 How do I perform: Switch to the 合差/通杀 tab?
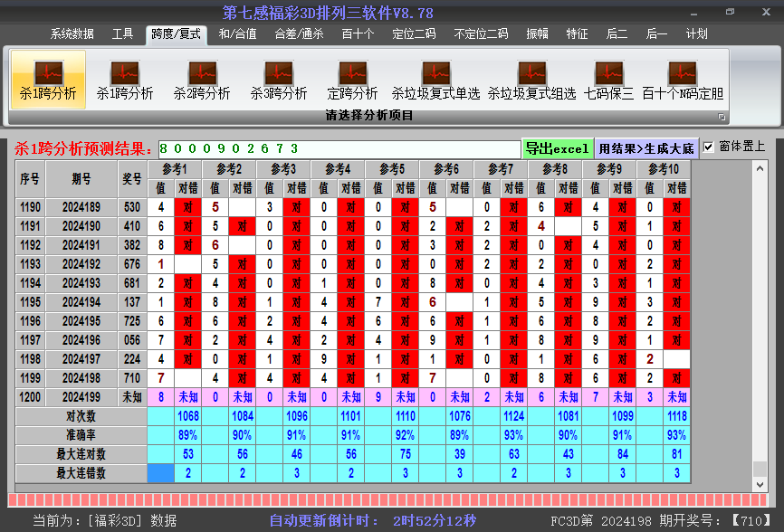tap(299, 33)
